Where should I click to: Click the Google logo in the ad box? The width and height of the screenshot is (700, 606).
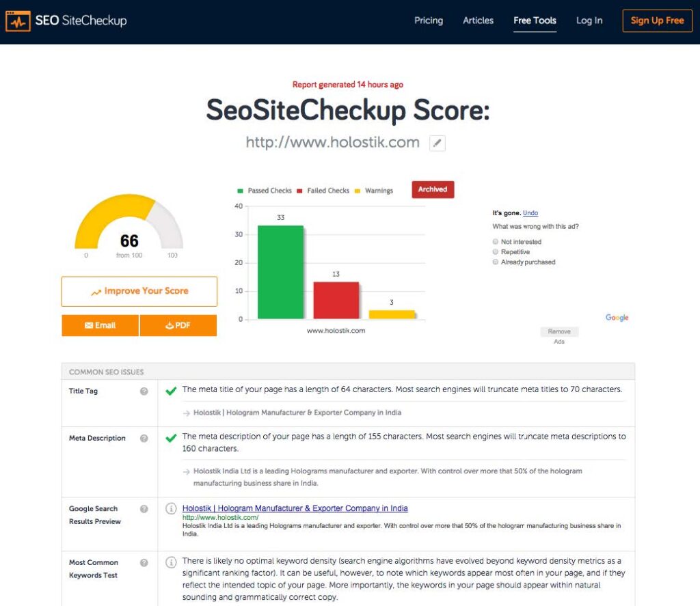click(x=617, y=318)
